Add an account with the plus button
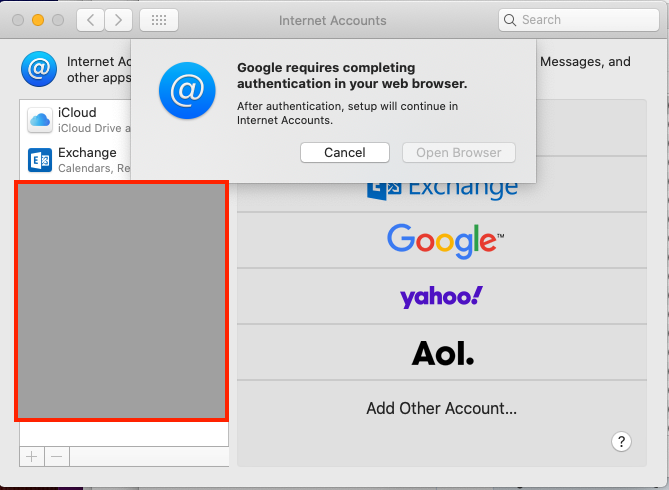Screen dimensions: 669x490 tap(32, 457)
